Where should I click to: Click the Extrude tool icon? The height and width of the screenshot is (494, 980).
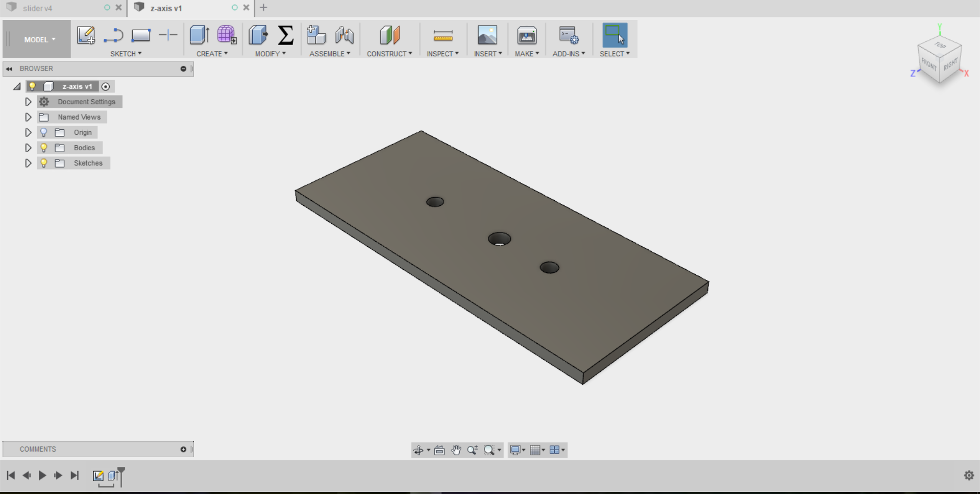click(199, 35)
